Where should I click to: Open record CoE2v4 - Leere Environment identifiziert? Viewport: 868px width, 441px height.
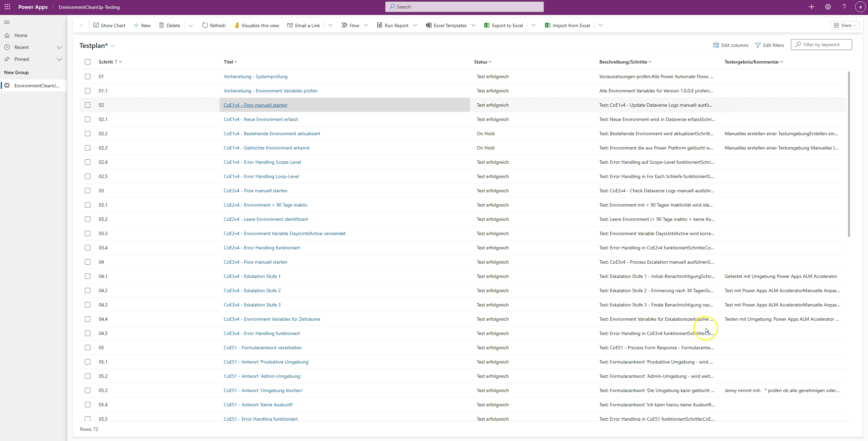tap(266, 219)
